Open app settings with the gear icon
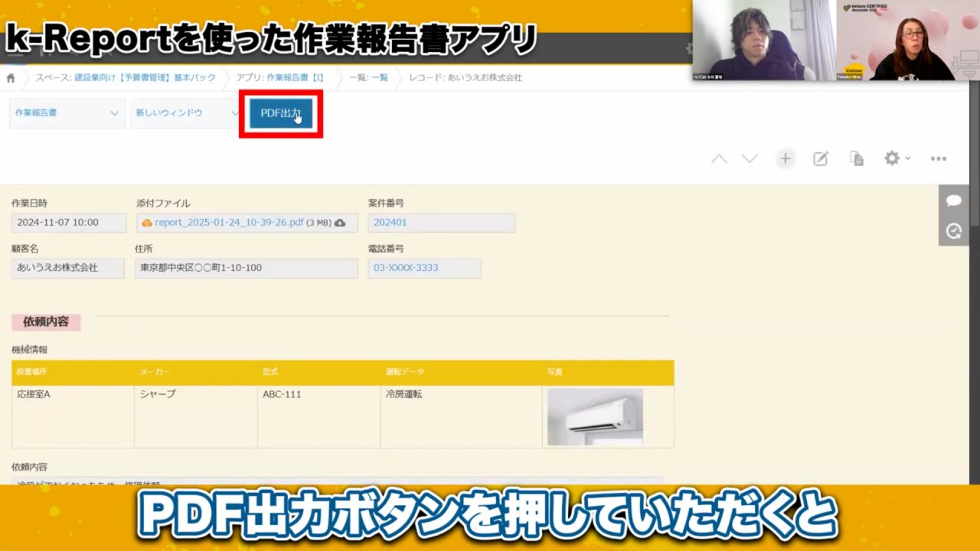Image resolution: width=980 pixels, height=551 pixels. 891,158
